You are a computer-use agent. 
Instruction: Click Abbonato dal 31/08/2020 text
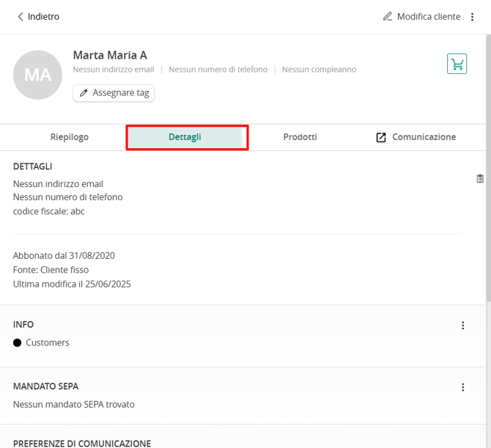coord(64,256)
